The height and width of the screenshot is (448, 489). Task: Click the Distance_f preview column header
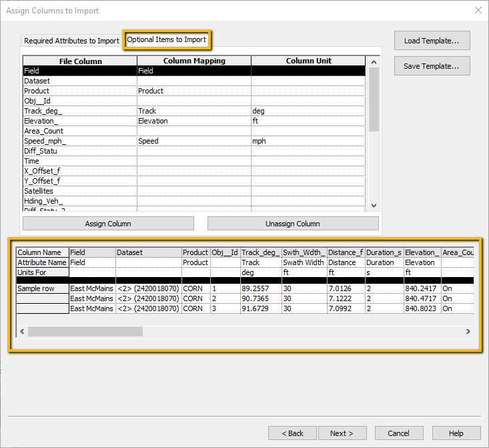[346, 252]
